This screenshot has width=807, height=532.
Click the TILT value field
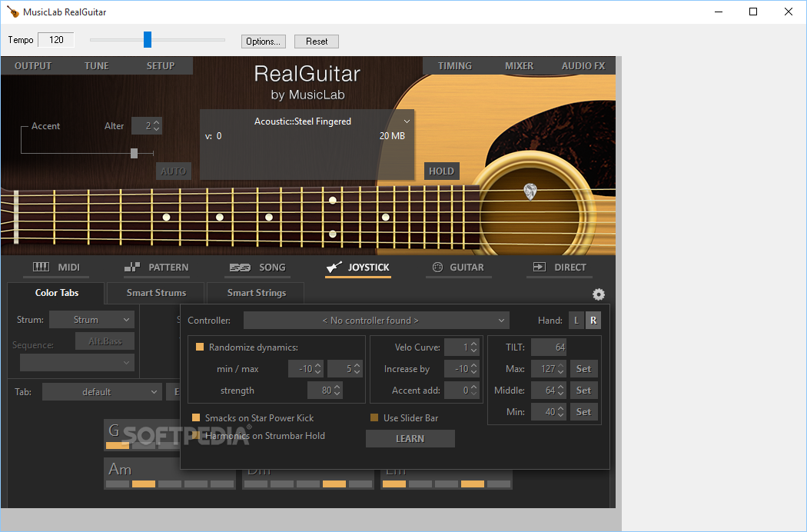[549, 347]
